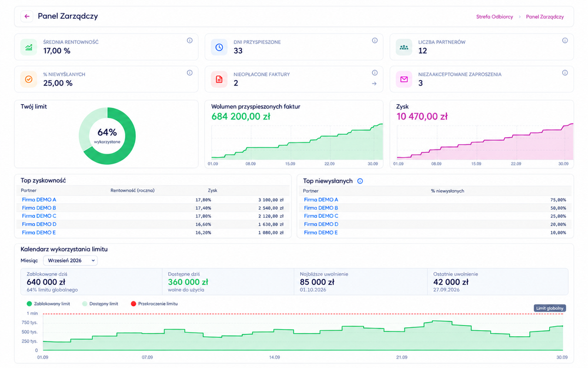588x368 pixels.
Task: Open Firma DEMO E in Top zyskowność
Action: tap(39, 233)
